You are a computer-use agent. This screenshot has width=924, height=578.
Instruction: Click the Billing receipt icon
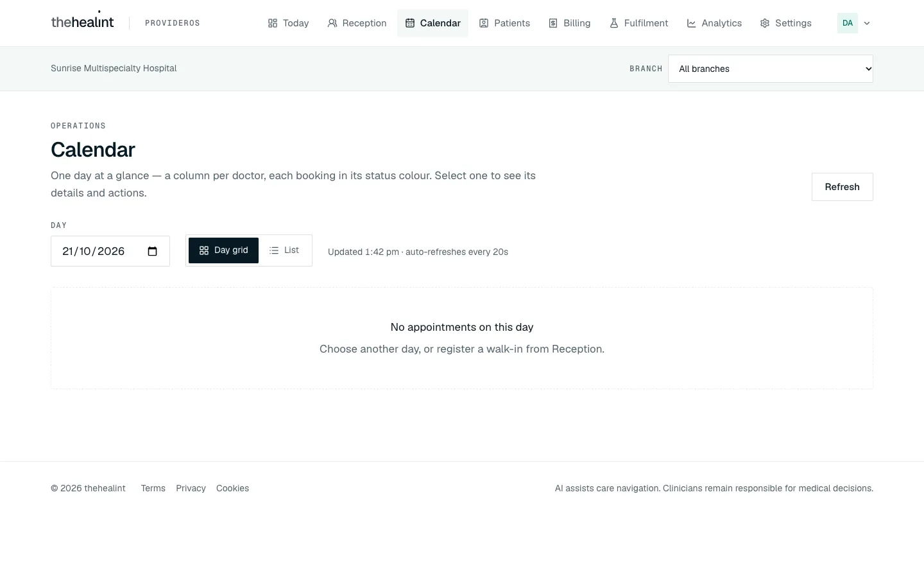553,23
